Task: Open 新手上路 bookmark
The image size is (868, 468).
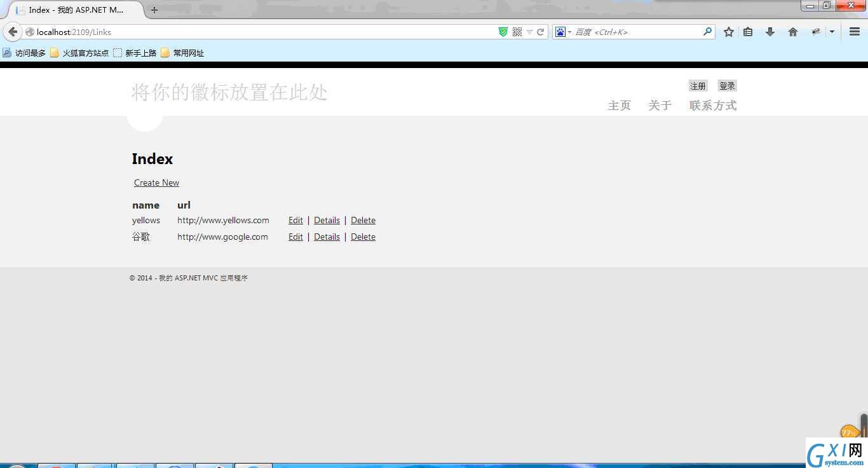Action: point(135,53)
